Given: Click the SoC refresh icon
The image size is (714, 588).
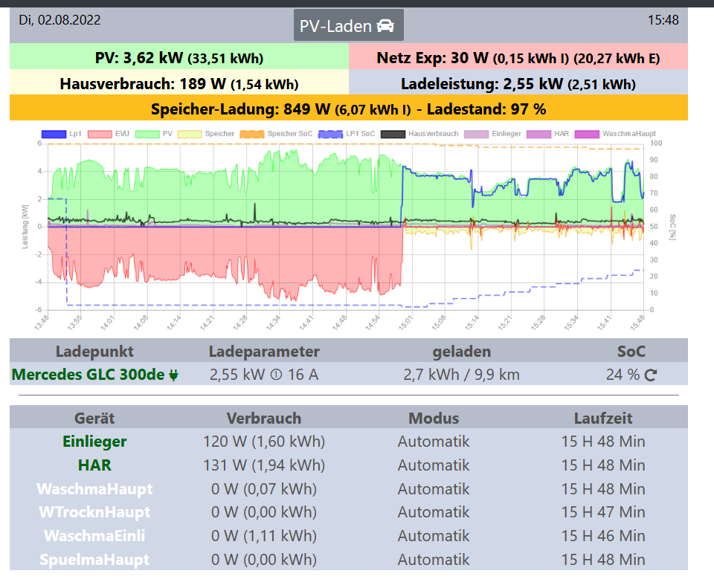Looking at the screenshot, I should tap(651, 375).
